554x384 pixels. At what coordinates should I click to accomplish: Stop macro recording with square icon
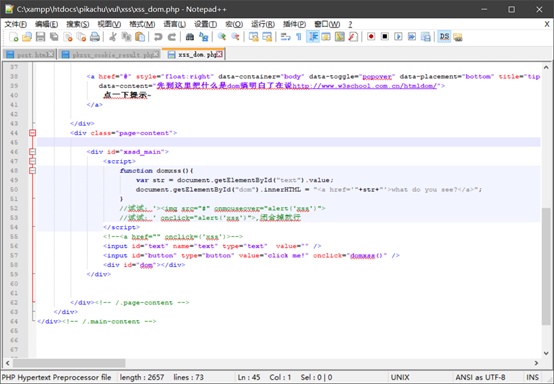tap(384, 37)
